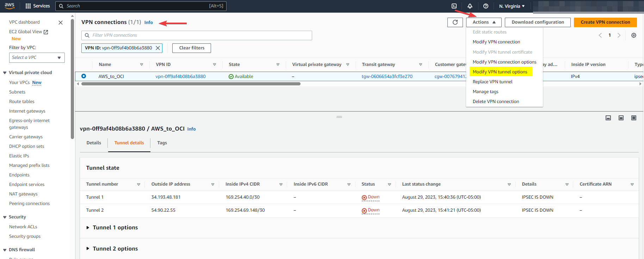Open the notifications bell icon
Screen dimensions: 644x259
[470, 6]
